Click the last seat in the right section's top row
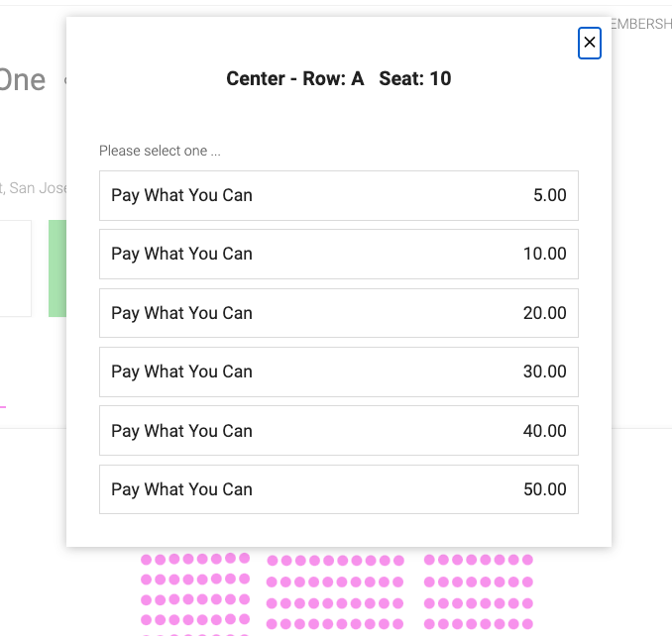 pyautogui.click(x=527, y=560)
